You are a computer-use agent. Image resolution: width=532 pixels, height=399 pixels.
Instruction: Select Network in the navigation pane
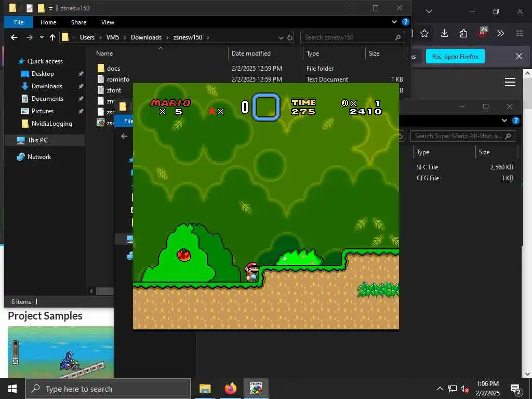pyautogui.click(x=39, y=157)
